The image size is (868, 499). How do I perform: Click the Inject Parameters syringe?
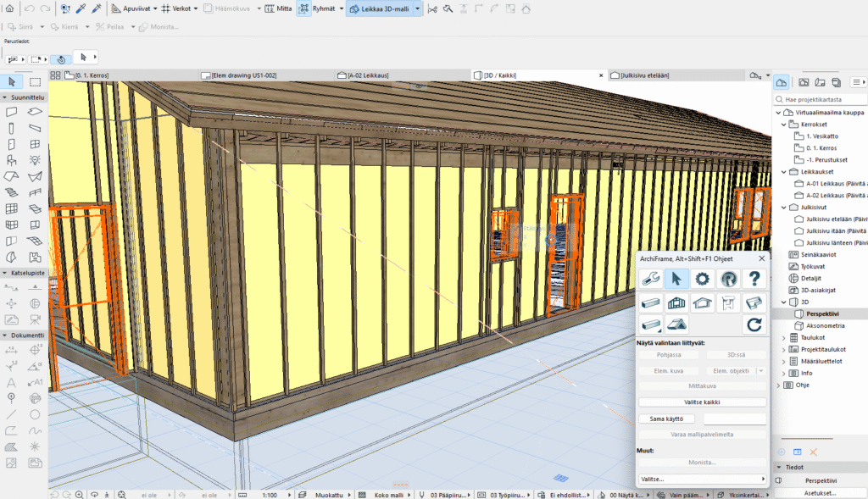(x=97, y=8)
